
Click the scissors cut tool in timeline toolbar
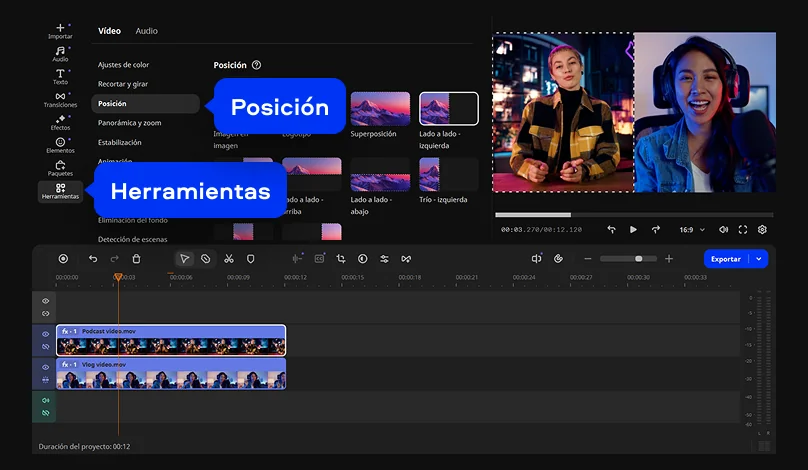click(x=228, y=259)
